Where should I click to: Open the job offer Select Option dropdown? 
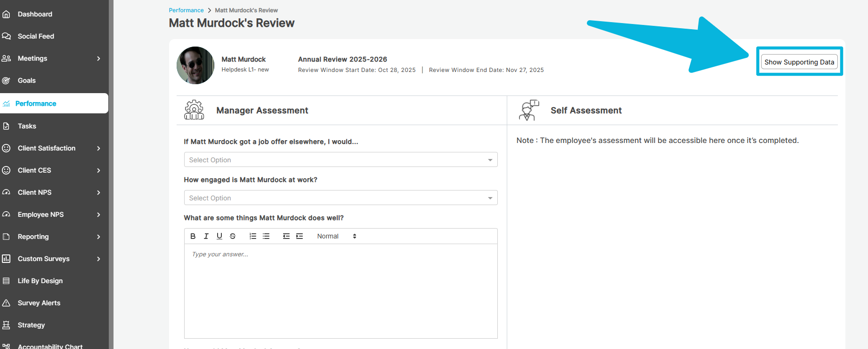point(341,159)
